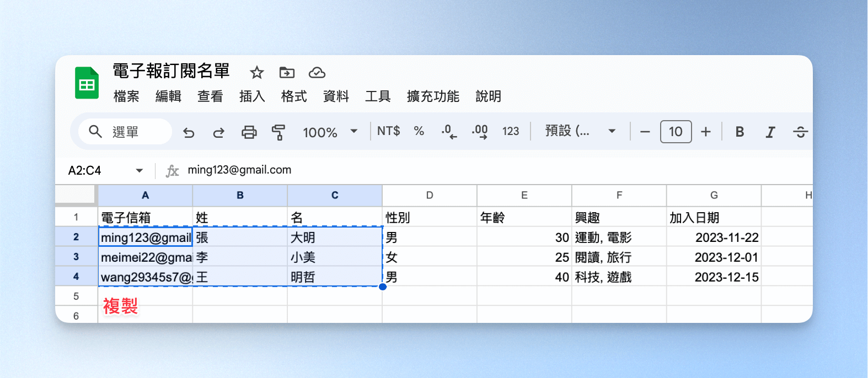Select cell 加入日期
Viewport: 868px width, 378px height.
(x=714, y=217)
